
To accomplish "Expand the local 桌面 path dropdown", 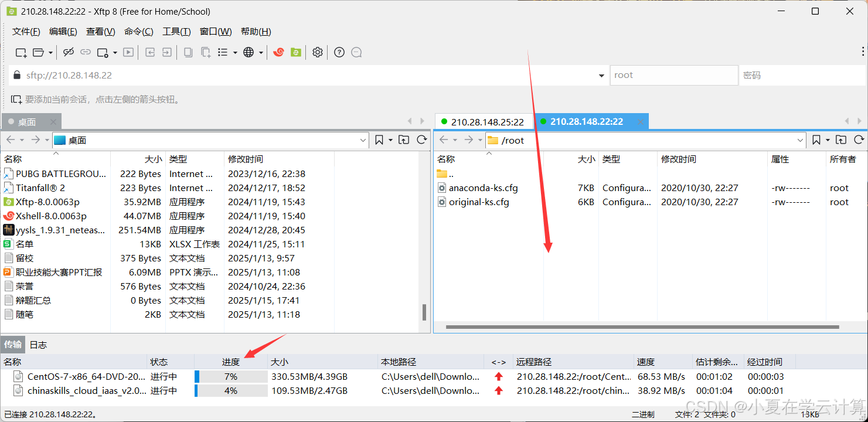I will (x=363, y=140).
